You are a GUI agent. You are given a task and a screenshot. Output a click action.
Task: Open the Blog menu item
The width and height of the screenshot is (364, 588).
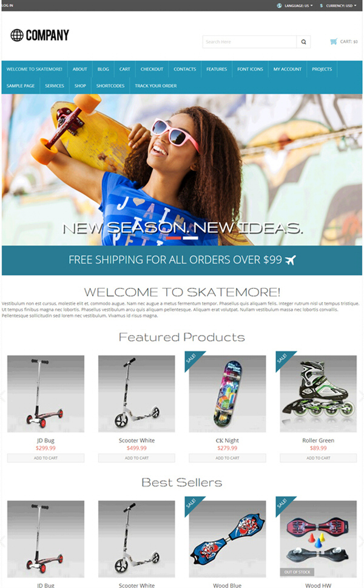[103, 69]
